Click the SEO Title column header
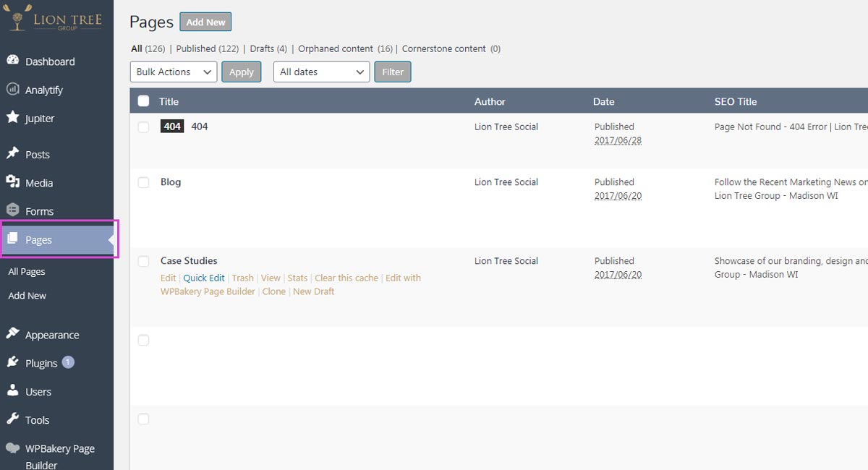Image resolution: width=868 pixels, height=470 pixels. coord(736,101)
